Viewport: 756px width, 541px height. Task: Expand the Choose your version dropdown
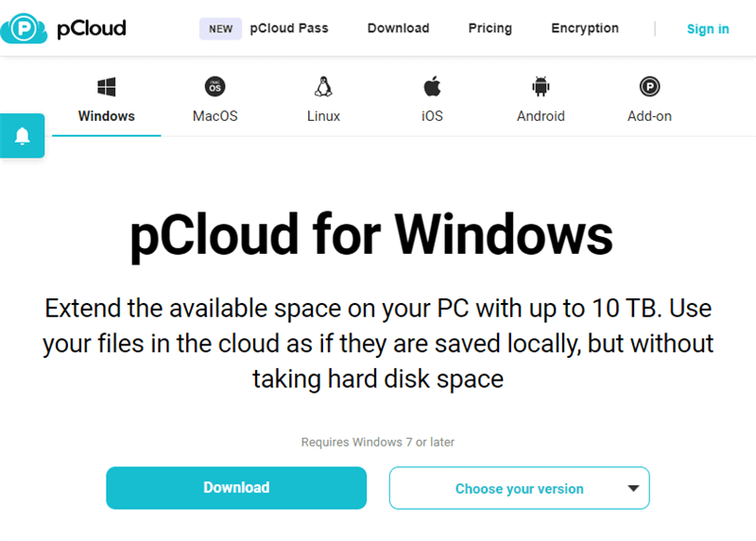[x=519, y=488]
